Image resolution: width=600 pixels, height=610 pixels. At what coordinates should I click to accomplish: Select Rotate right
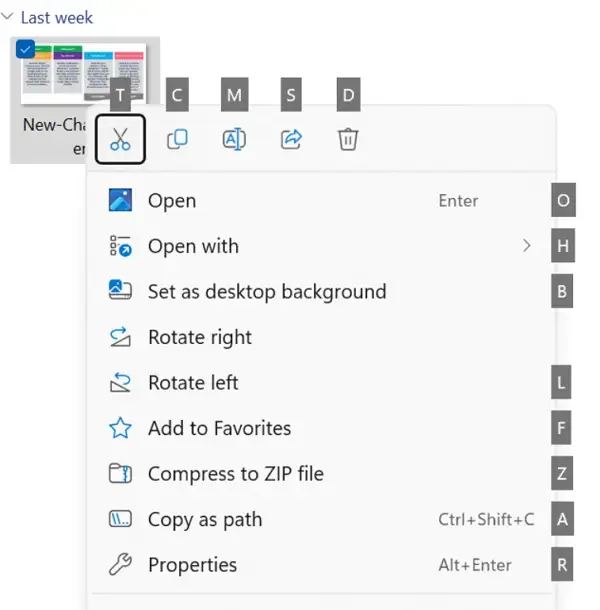pyautogui.click(x=200, y=337)
